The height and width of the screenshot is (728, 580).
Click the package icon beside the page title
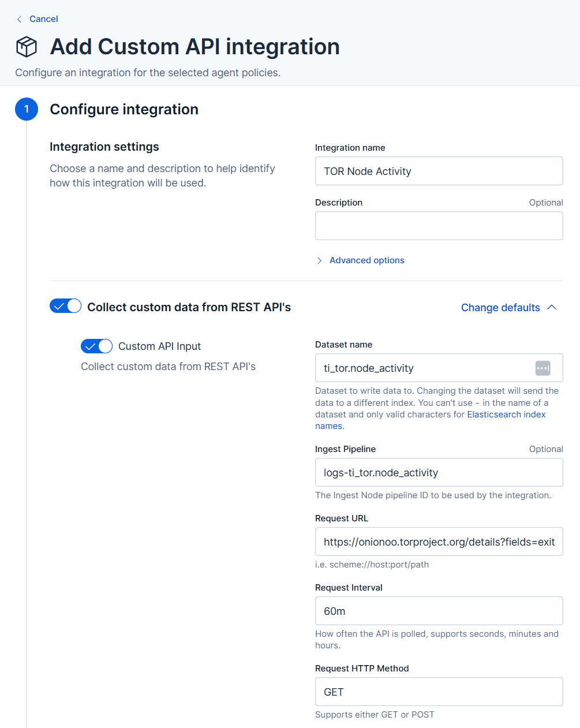pos(27,47)
